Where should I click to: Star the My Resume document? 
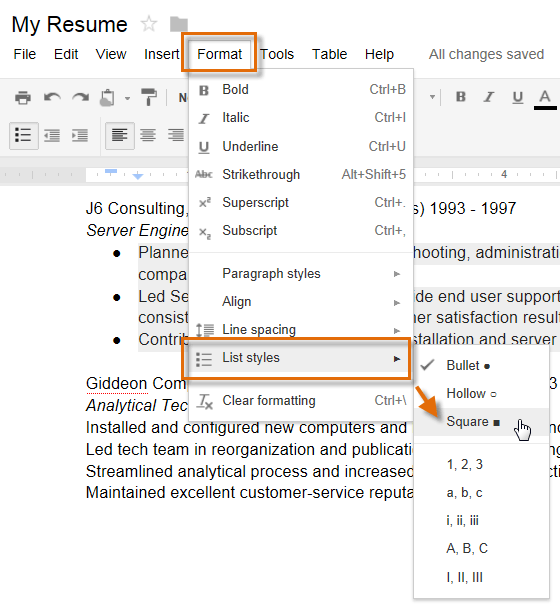point(149,24)
